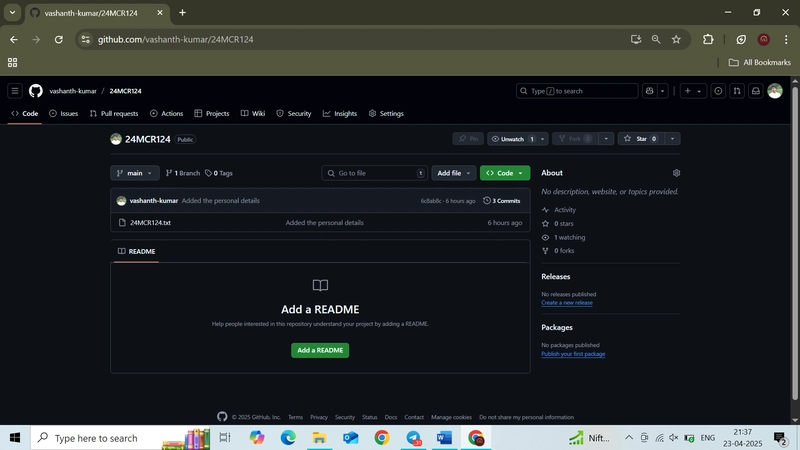800x450 pixels.
Task: Expand Star lists dropdown arrow
Action: 672,139
